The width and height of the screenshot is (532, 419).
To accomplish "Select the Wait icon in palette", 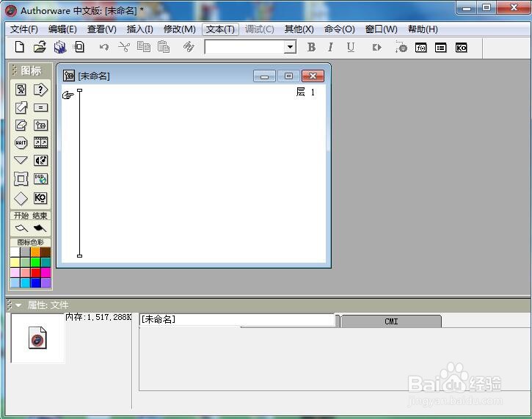I will [21, 143].
